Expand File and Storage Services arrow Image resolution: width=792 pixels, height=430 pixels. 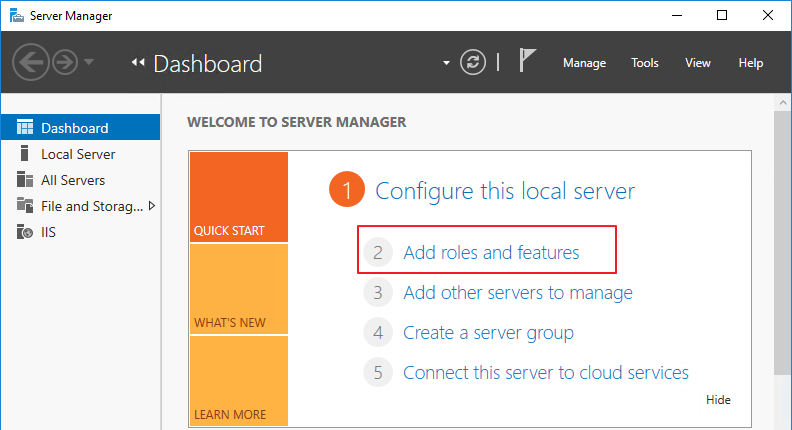pos(151,206)
